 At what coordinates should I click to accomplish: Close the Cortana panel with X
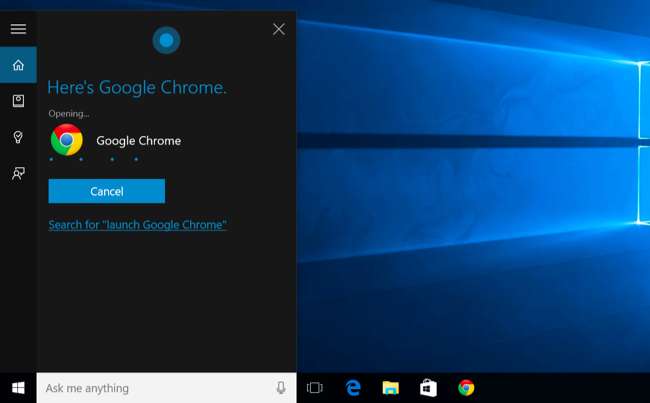tap(279, 29)
